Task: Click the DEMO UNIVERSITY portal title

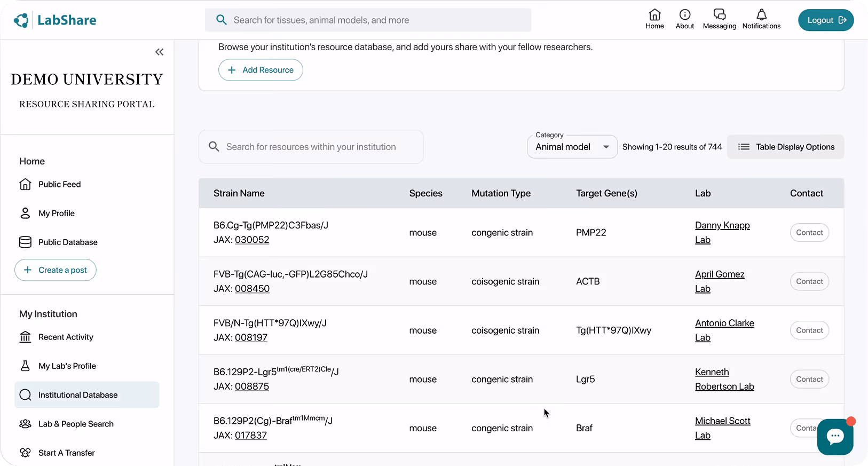Action: (x=87, y=80)
